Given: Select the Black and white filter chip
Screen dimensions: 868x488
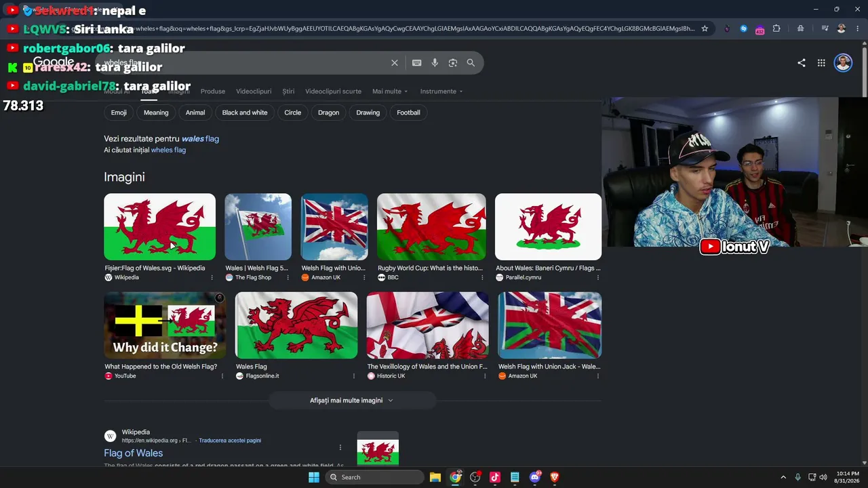Looking at the screenshot, I should point(245,113).
